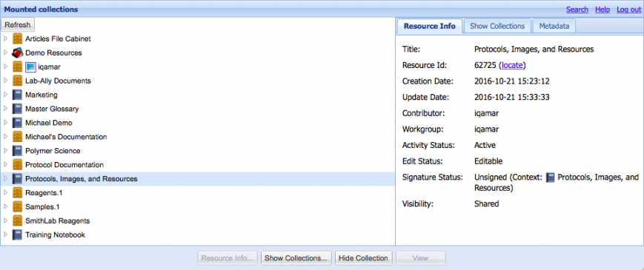Click the Hide Collection button
This screenshot has width=644, height=270.
[363, 258]
